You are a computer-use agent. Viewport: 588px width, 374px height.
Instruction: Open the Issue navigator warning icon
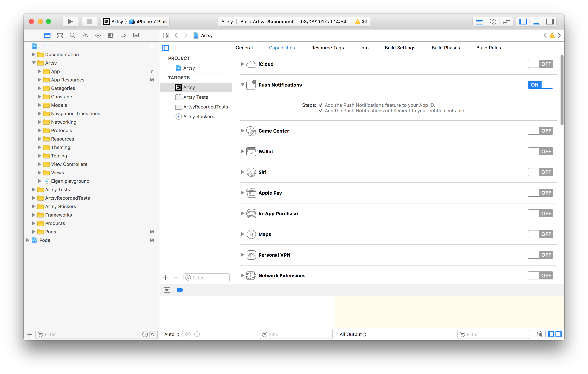point(85,36)
